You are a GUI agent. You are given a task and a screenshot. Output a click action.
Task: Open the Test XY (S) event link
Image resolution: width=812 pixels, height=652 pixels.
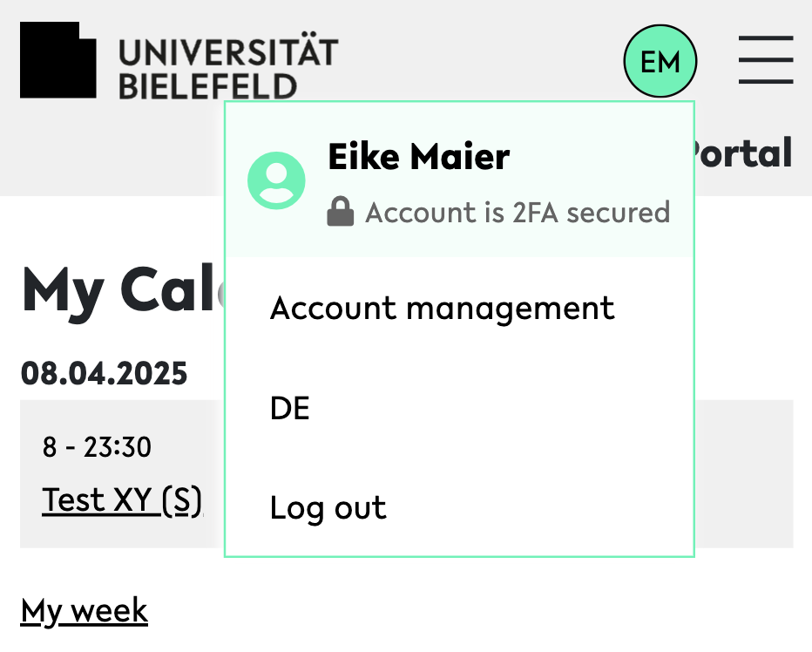click(122, 500)
